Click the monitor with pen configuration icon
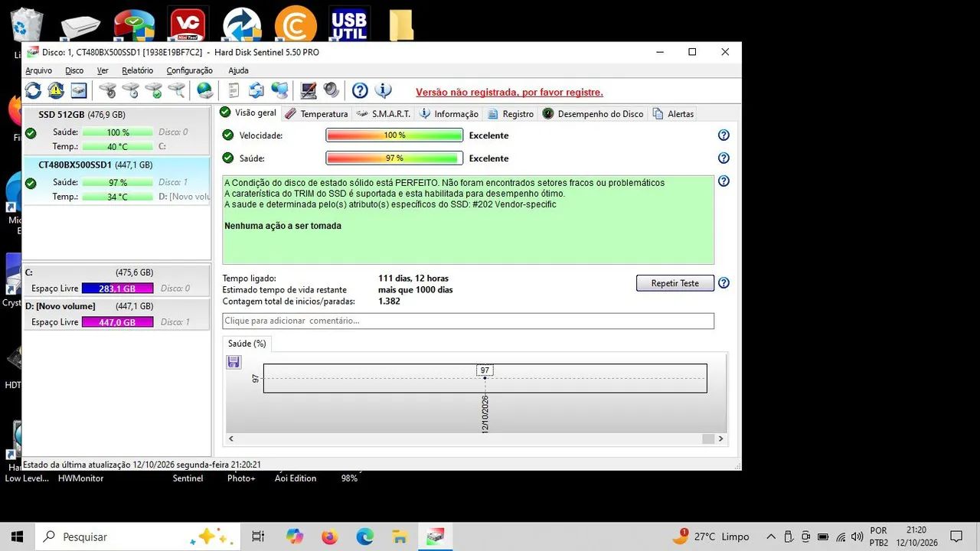This screenshot has height=551, width=980. coord(309,90)
